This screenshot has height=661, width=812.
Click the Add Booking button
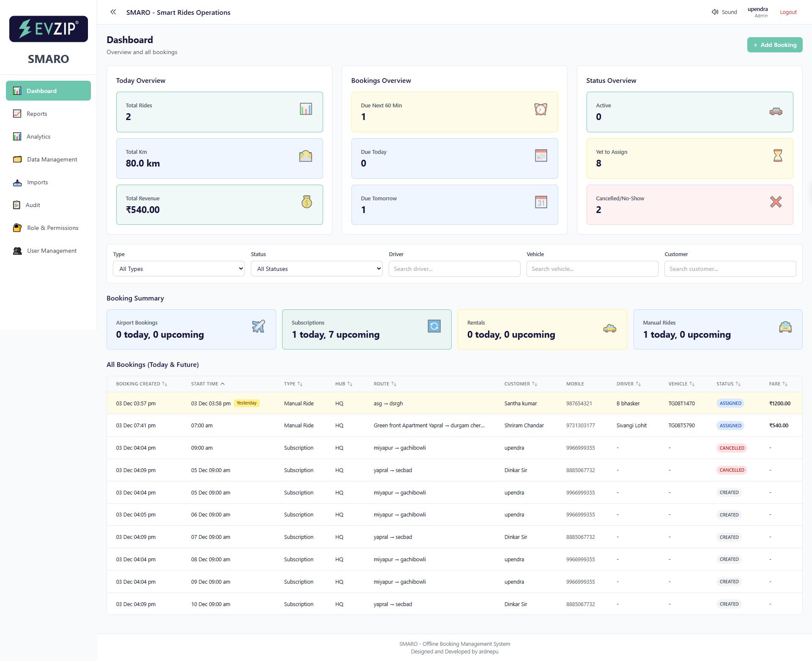(774, 45)
